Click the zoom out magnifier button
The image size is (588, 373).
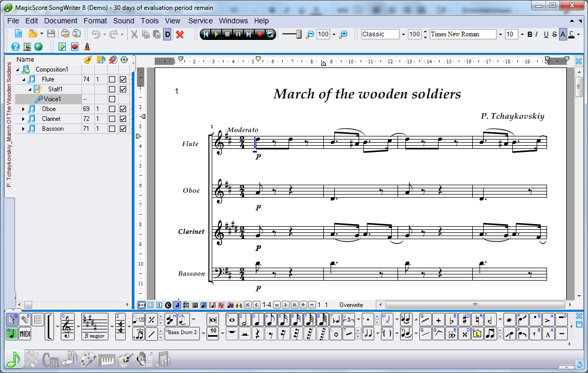tap(310, 34)
